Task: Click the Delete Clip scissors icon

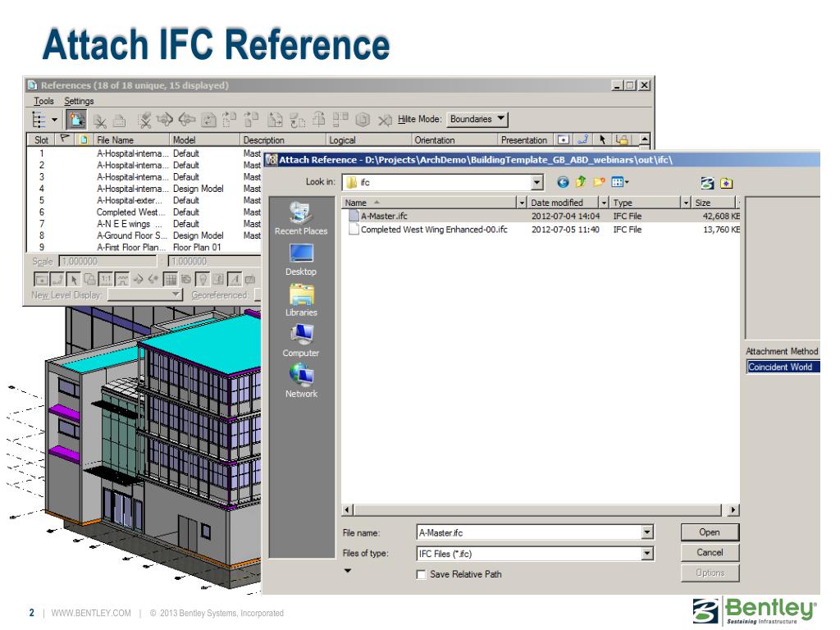Action: click(144, 120)
